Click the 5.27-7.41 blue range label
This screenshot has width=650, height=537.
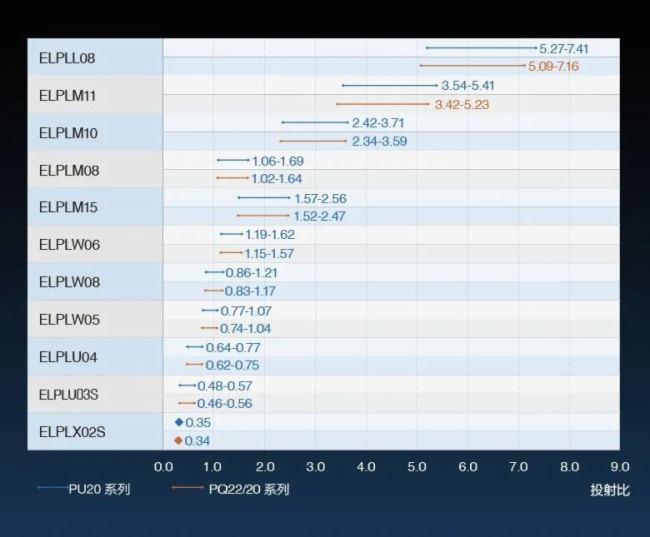coord(563,48)
